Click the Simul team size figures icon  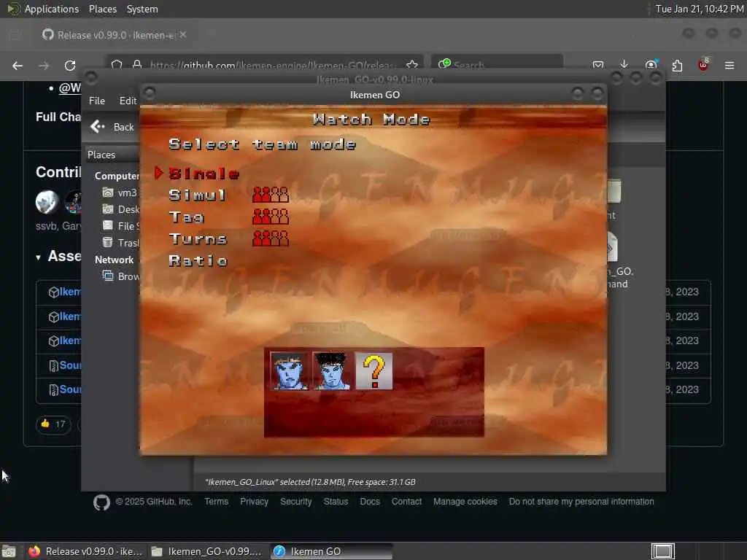(x=271, y=195)
